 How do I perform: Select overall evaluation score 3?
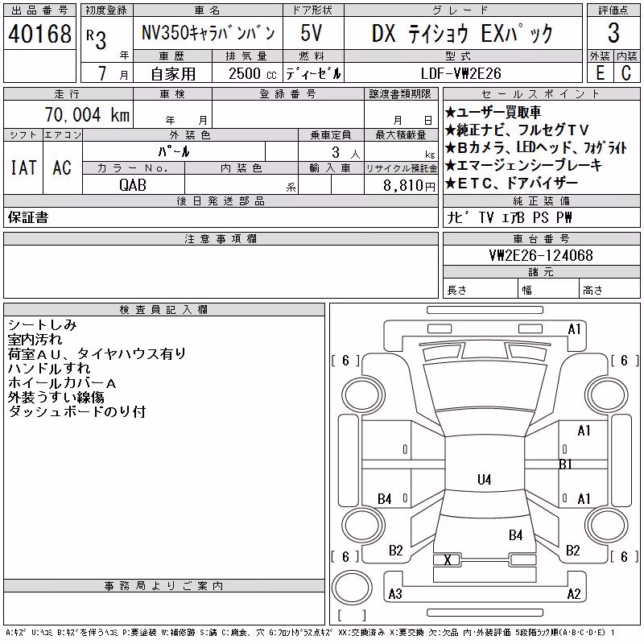613,33
